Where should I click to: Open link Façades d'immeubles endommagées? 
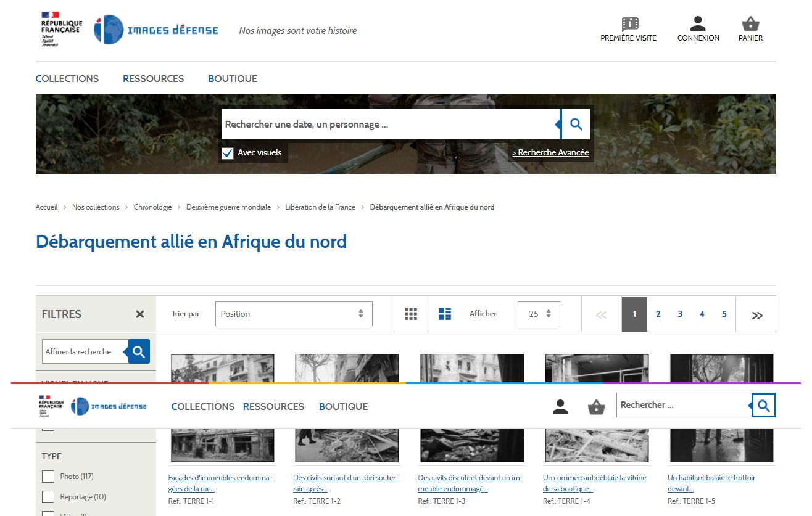(220, 483)
